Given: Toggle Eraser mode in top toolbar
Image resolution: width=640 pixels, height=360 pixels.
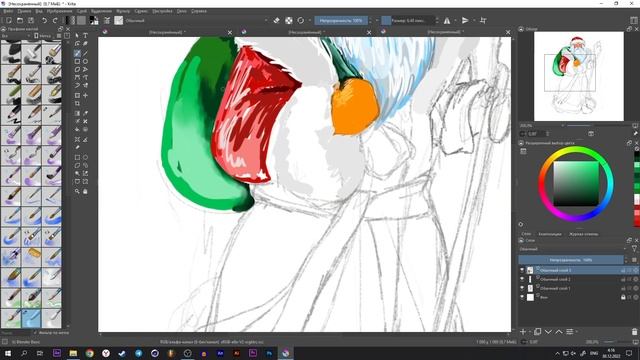Looking at the screenshot, I should click(x=277, y=20).
